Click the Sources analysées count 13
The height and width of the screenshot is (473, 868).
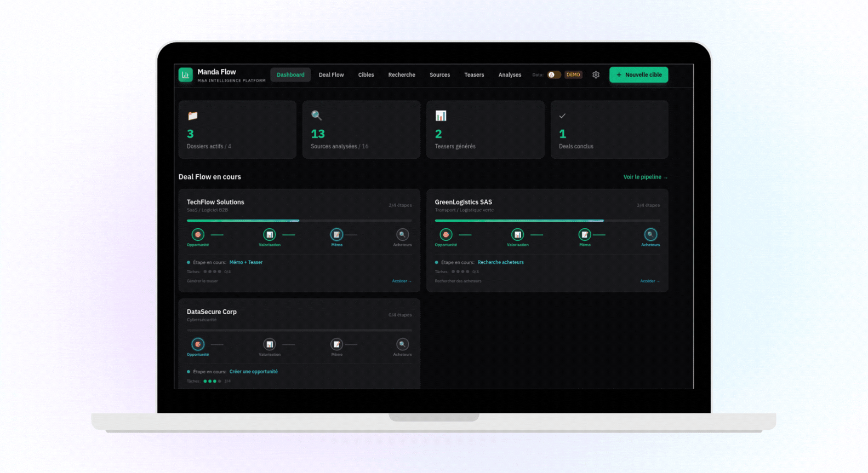click(x=318, y=134)
